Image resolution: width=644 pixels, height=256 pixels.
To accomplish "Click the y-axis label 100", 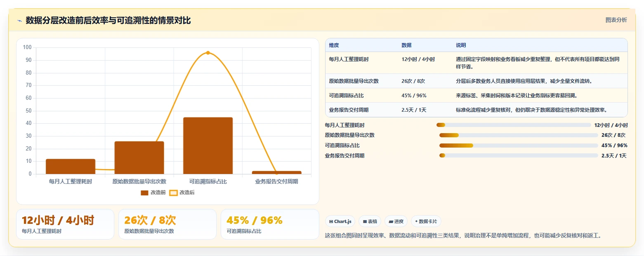I will pos(27,47).
